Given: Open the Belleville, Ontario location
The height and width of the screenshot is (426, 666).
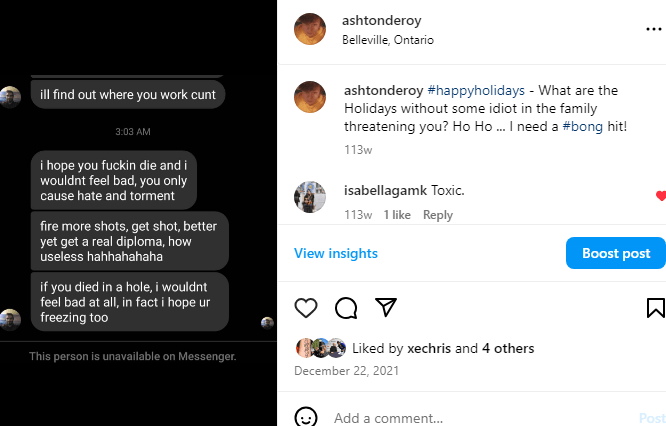Looking at the screenshot, I should [x=388, y=40].
